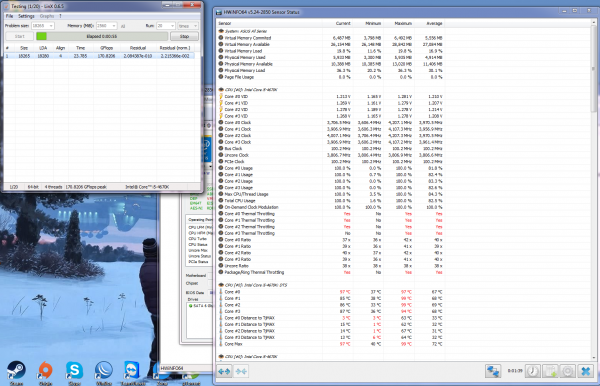Reset HWiNFO sensor clock timer

pyautogui.click(x=532, y=371)
